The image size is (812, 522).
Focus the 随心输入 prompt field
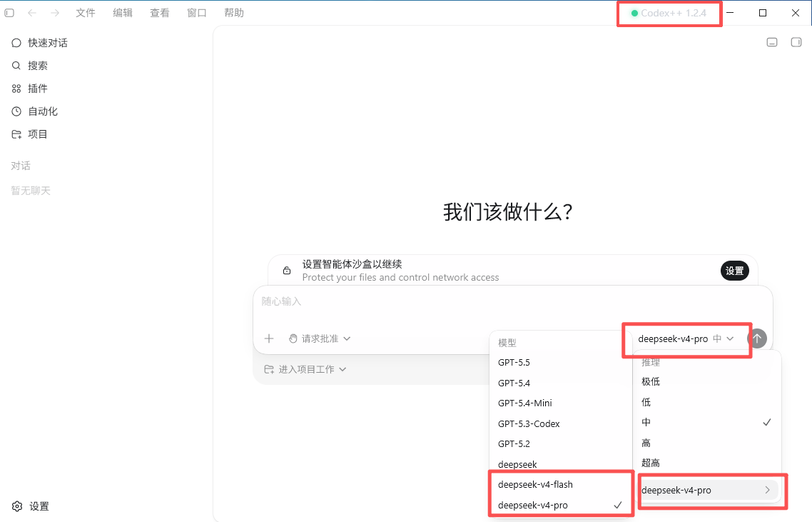(x=513, y=301)
